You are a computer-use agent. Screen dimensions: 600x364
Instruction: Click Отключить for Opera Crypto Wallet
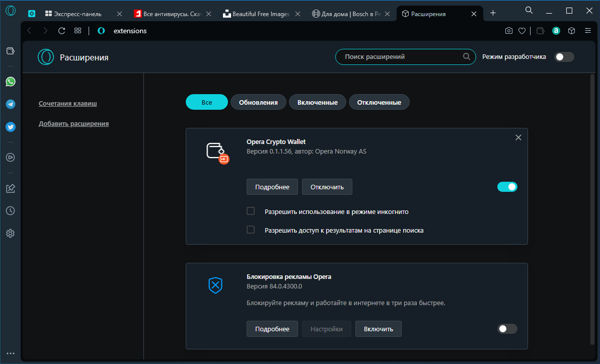327,187
